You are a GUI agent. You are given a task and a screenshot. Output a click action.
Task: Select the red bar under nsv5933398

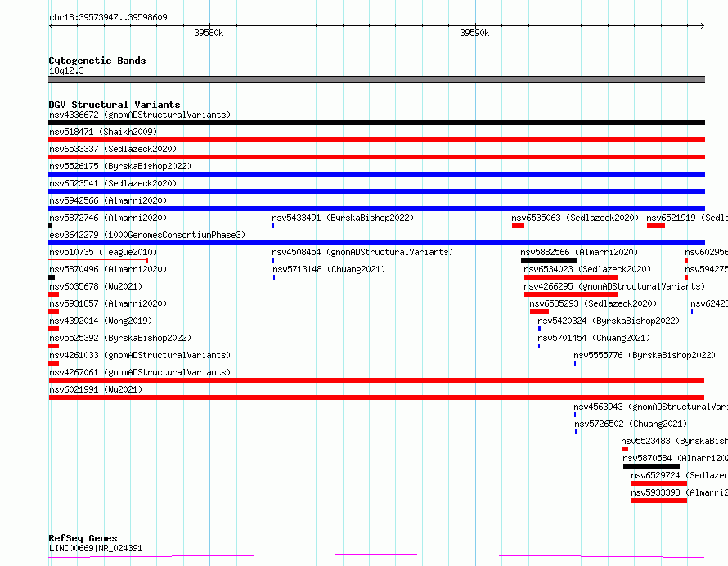tap(659, 501)
